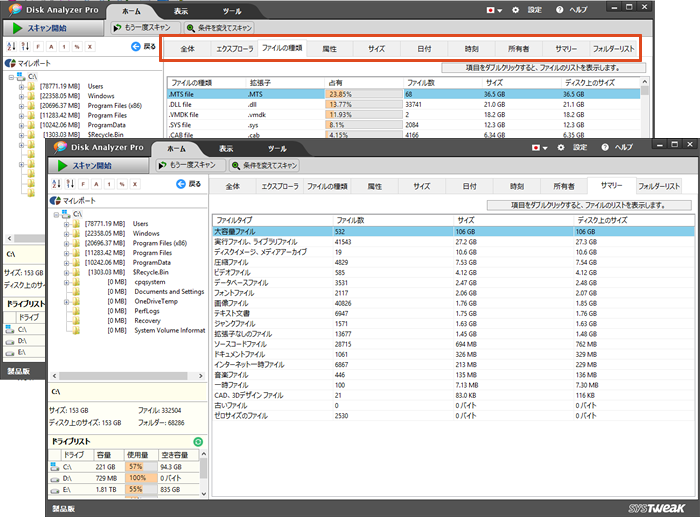Click the X icon in front window toolbar
The image size is (700, 517).
click(x=135, y=184)
